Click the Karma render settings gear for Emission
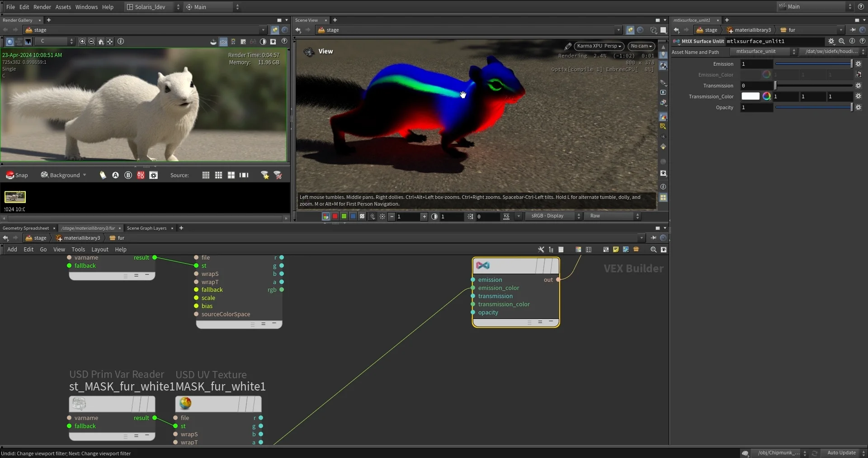This screenshot has height=458, width=868. click(859, 64)
